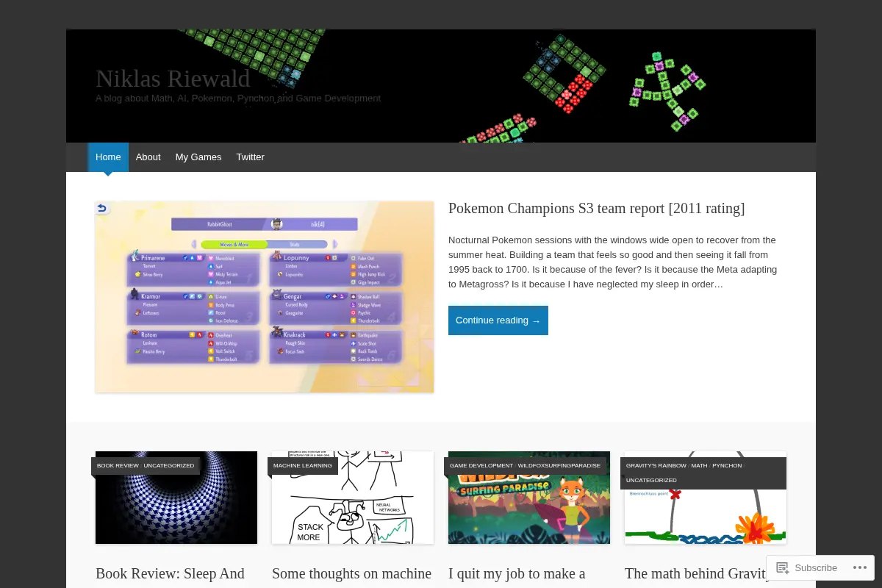Select the GRAVITY'S RAINBOW category tag

[656, 465]
